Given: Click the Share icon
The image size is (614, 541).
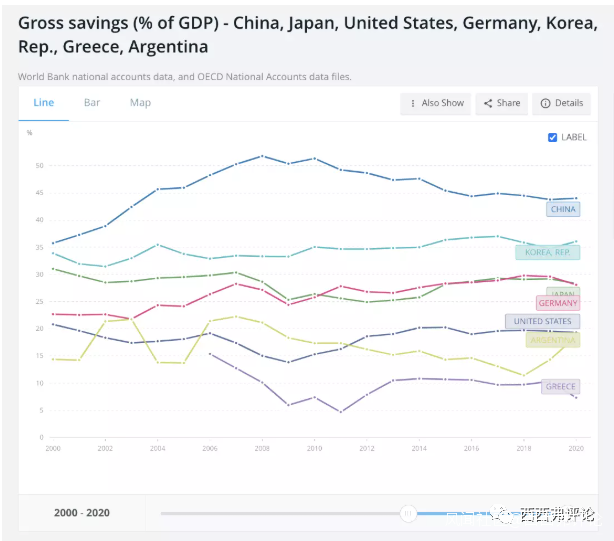Looking at the screenshot, I should click(x=487, y=103).
